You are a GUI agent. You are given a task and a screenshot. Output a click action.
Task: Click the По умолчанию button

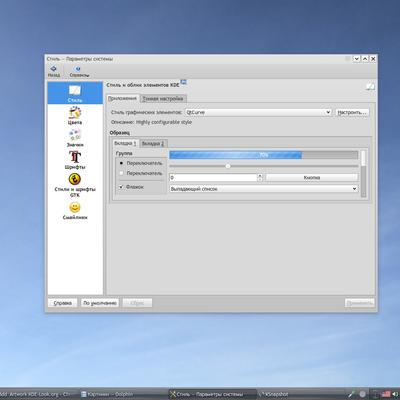[x=100, y=303]
